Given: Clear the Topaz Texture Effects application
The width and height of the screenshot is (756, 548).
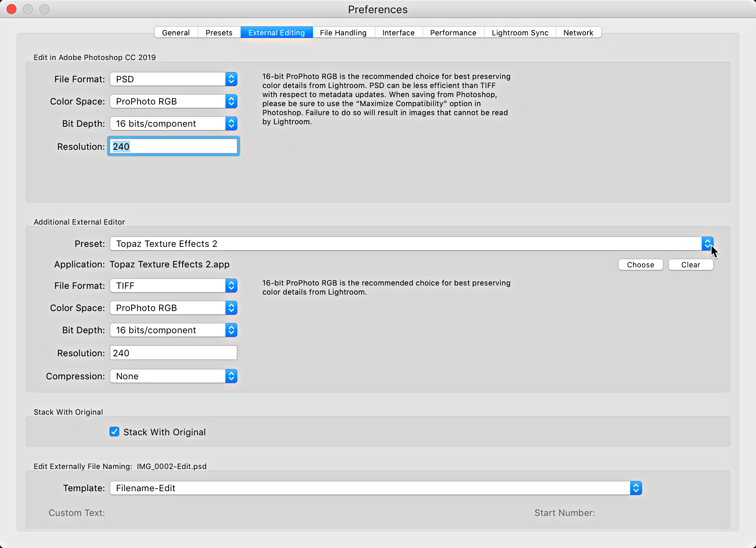Looking at the screenshot, I should click(691, 265).
